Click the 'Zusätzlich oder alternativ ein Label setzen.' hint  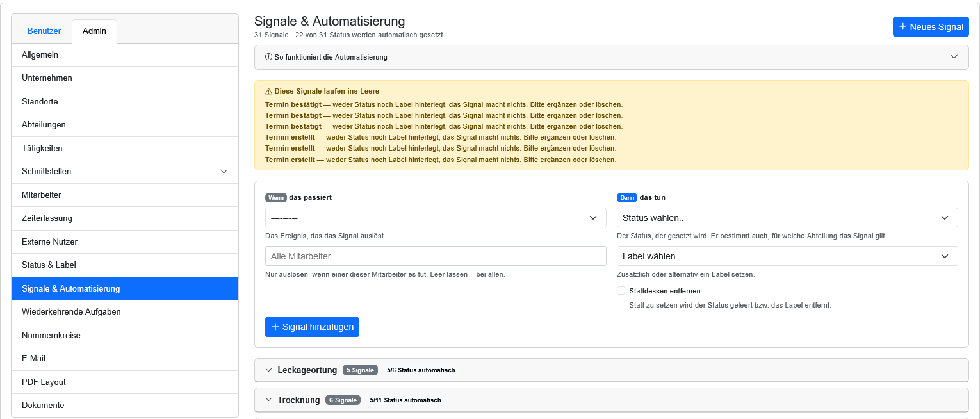[x=686, y=274]
